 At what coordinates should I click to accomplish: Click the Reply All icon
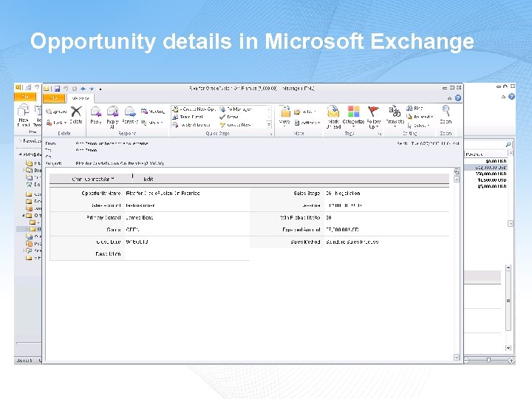coord(112,112)
